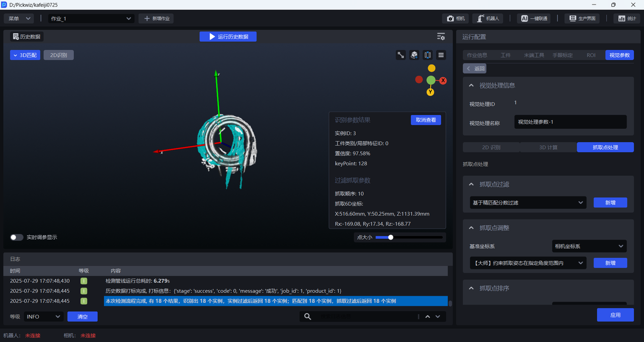Open the 作业_1 job dropdown
This screenshot has height=342, width=644.
[91, 19]
